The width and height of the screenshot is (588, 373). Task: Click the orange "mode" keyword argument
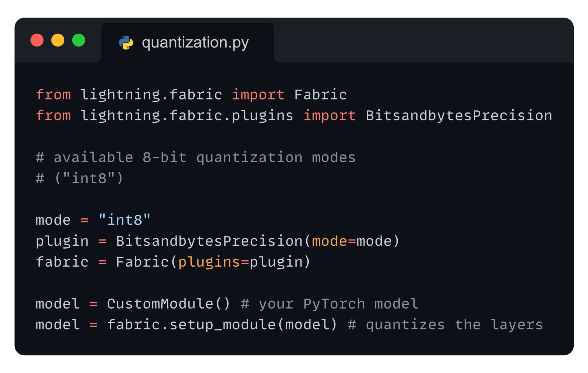pos(329,241)
